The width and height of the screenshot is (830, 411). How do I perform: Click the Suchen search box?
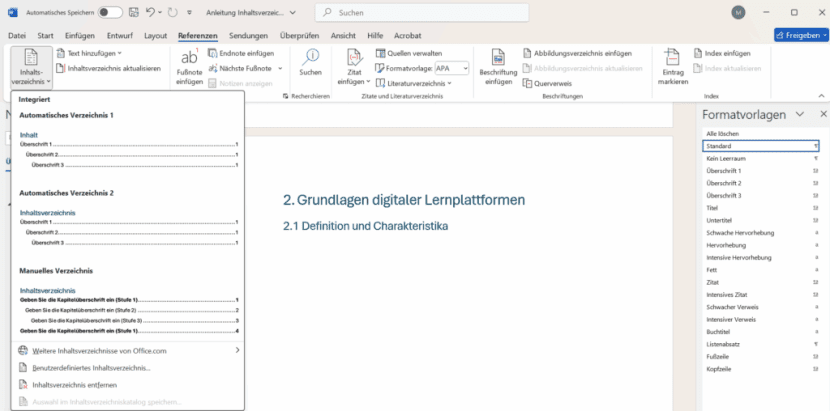click(438, 12)
